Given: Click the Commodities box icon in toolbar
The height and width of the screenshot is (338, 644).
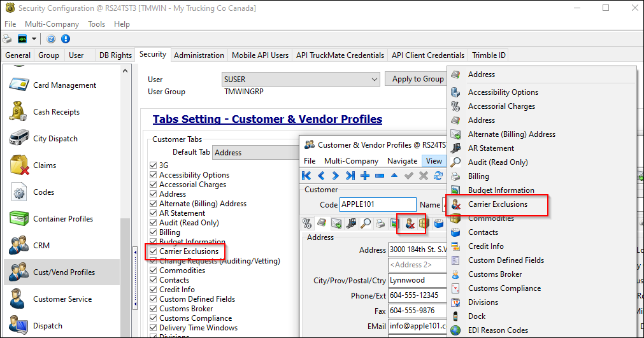Looking at the screenshot, I should pyautogui.click(x=422, y=223).
